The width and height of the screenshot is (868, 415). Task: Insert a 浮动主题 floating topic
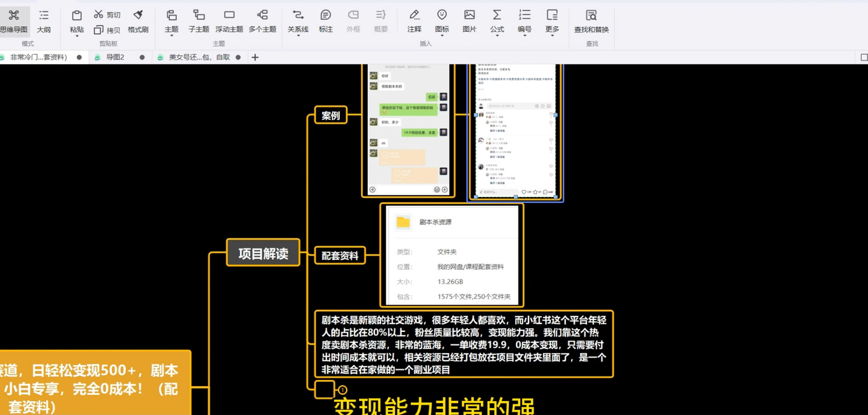(230, 21)
